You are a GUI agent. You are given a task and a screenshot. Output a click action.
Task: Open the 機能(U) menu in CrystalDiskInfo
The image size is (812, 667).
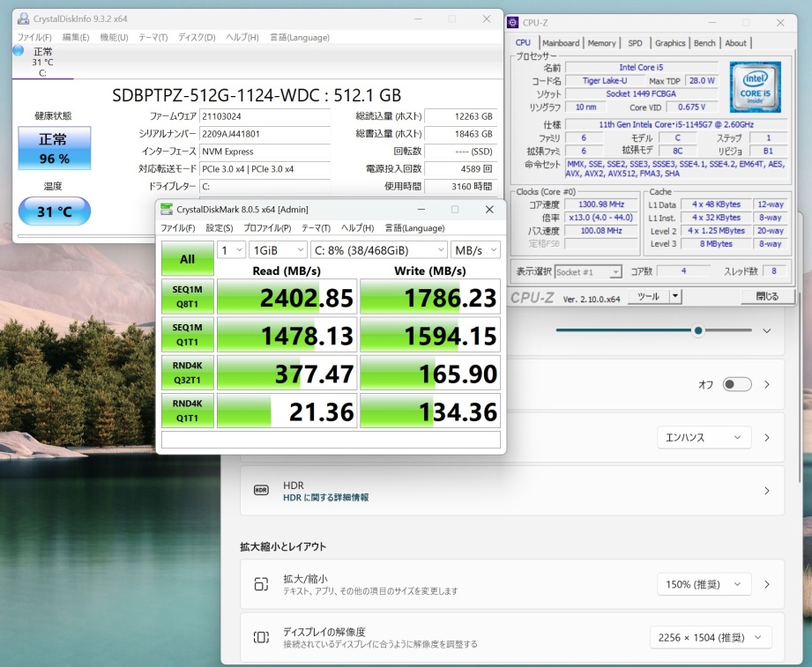[114, 37]
